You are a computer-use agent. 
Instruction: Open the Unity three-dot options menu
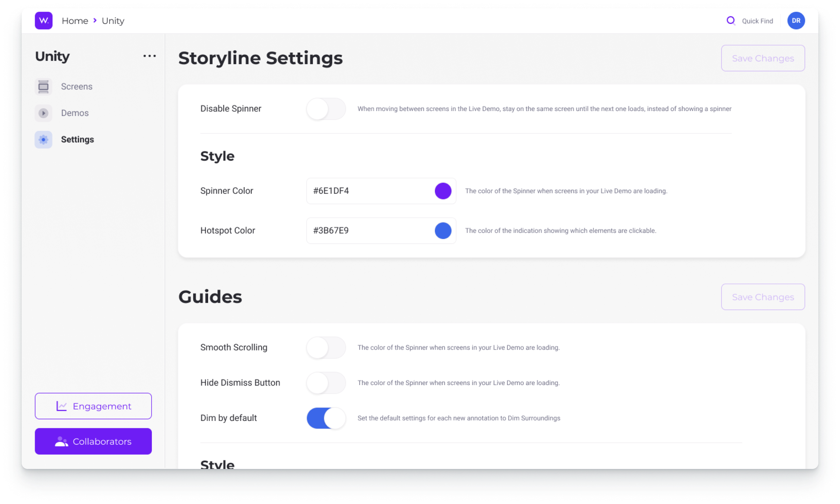[150, 56]
